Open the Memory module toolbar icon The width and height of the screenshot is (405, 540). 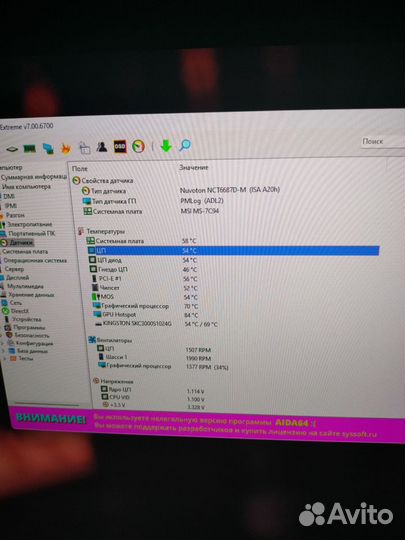(30, 148)
